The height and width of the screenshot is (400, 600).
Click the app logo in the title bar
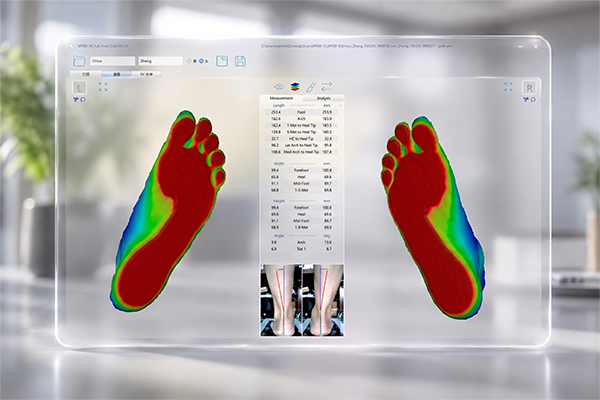coord(71,46)
